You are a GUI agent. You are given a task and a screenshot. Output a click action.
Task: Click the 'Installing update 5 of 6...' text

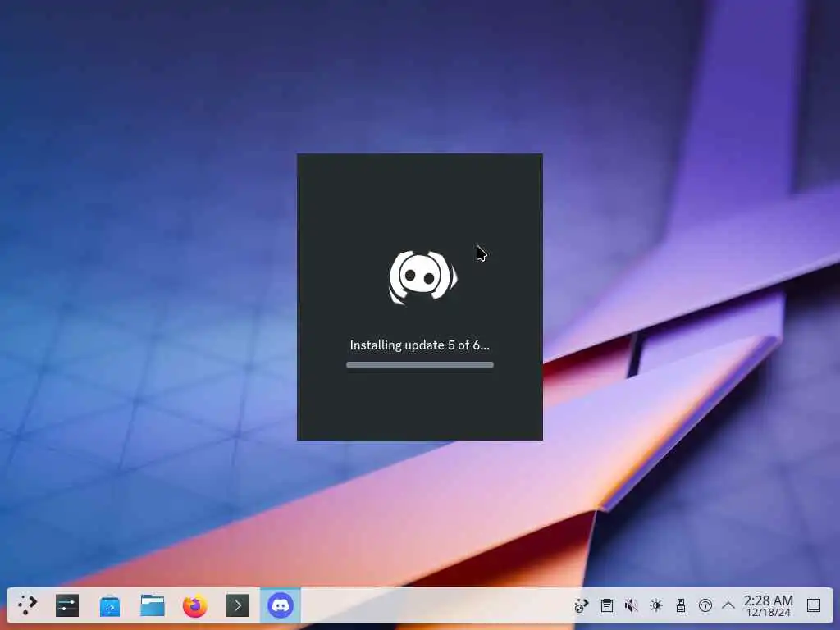pyautogui.click(x=419, y=345)
